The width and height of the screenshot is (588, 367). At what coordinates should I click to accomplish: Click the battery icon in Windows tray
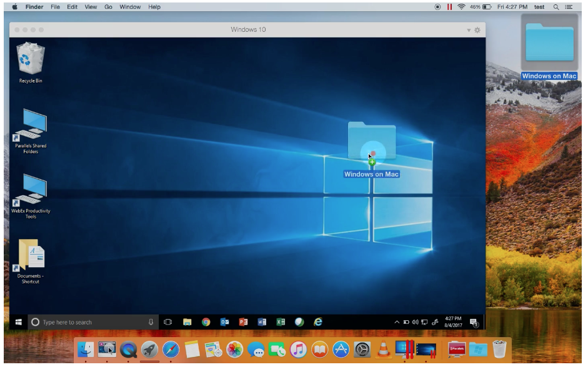406,322
